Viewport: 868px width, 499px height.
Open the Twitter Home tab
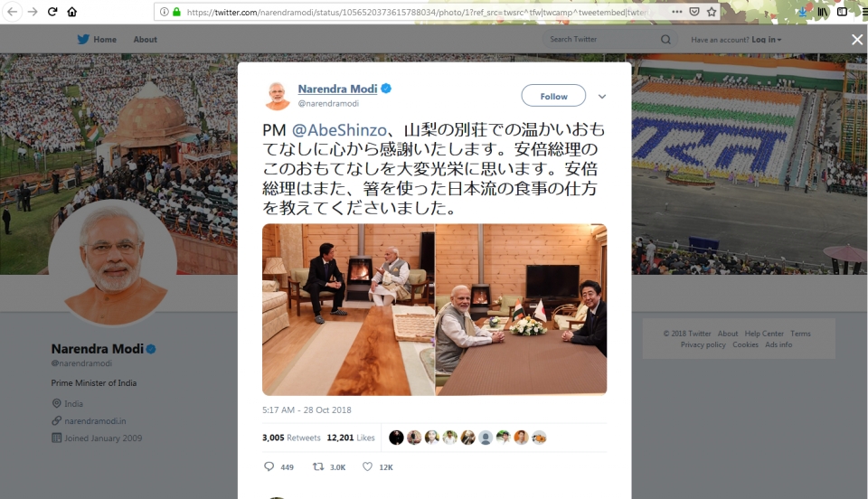(x=97, y=39)
